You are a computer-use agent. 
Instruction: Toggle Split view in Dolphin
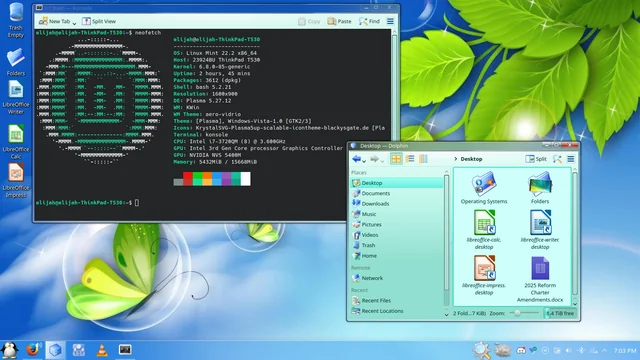(536, 159)
